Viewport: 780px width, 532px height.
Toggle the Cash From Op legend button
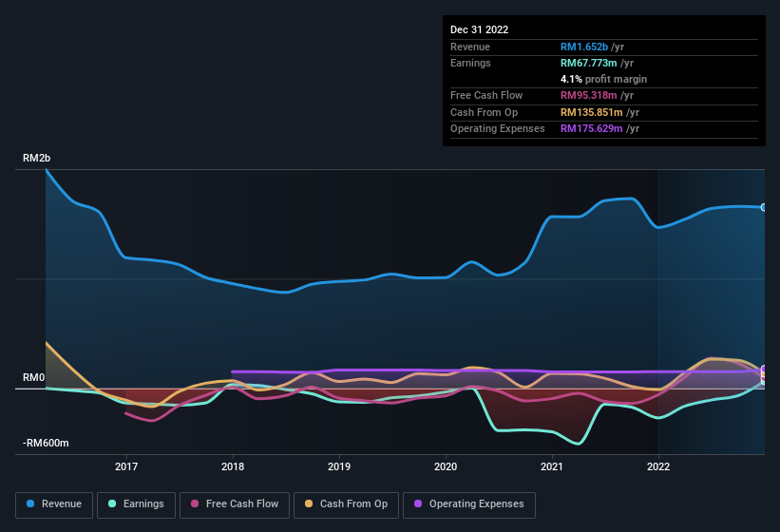tap(346, 504)
